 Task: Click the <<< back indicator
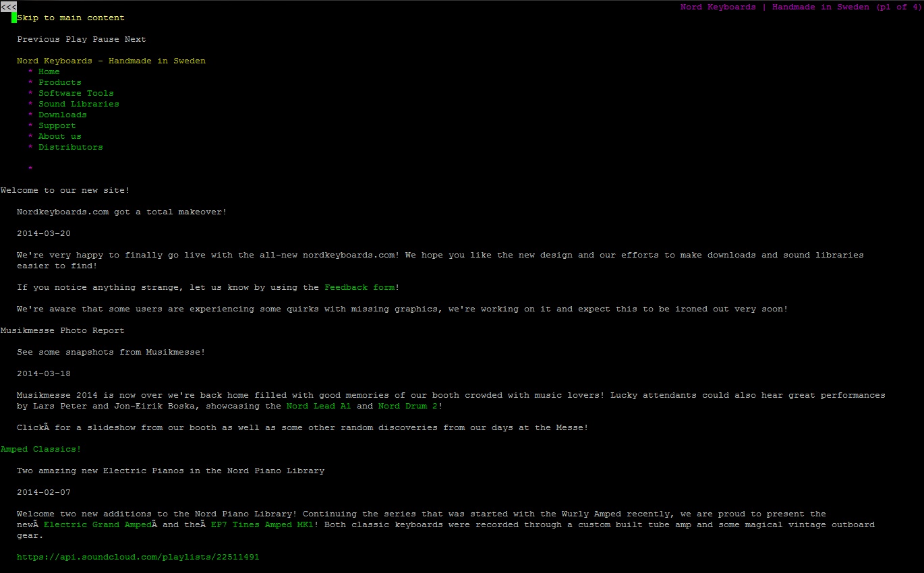(x=8, y=7)
